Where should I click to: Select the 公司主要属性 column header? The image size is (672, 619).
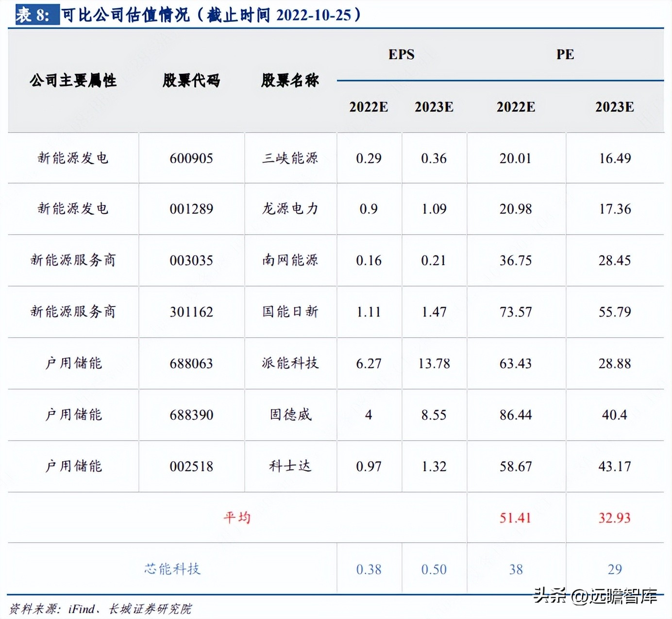[73, 80]
